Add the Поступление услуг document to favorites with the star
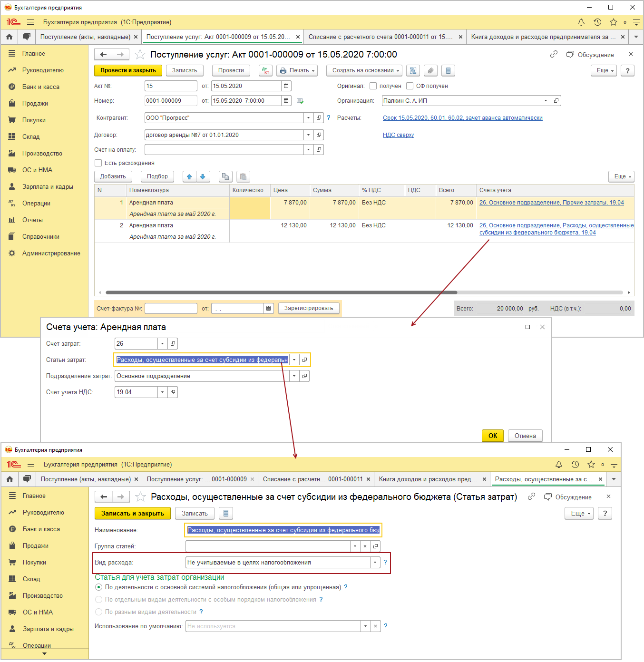The height and width of the screenshot is (662, 644). [140, 55]
